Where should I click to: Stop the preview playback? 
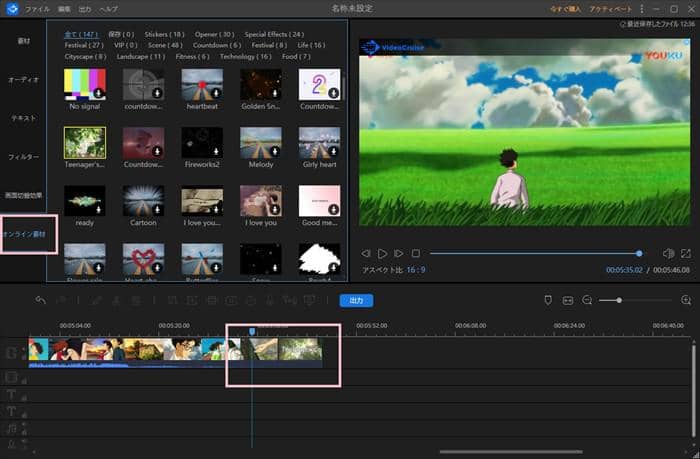tap(416, 253)
